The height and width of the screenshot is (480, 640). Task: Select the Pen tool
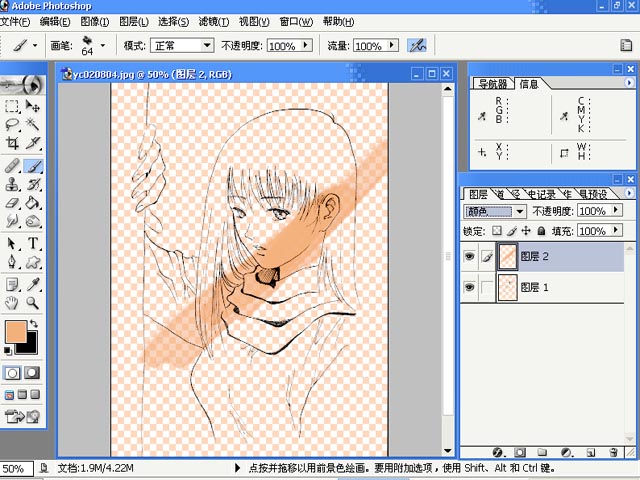coord(12,262)
